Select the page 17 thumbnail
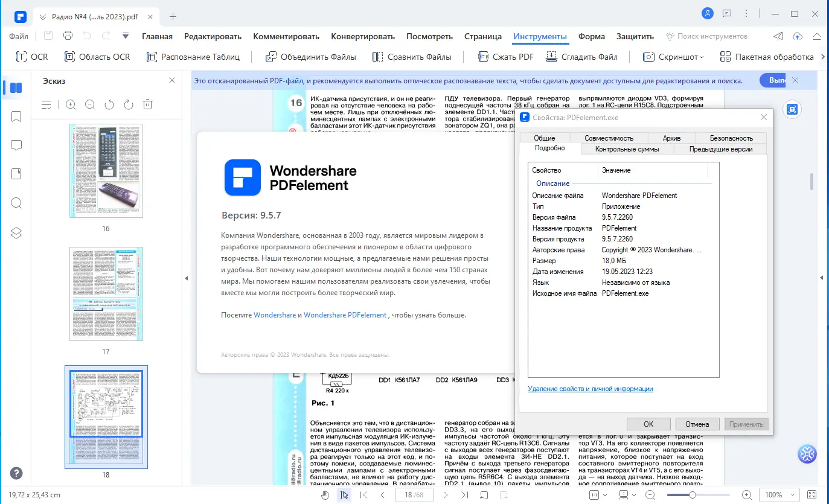The image size is (829, 504). (106, 293)
